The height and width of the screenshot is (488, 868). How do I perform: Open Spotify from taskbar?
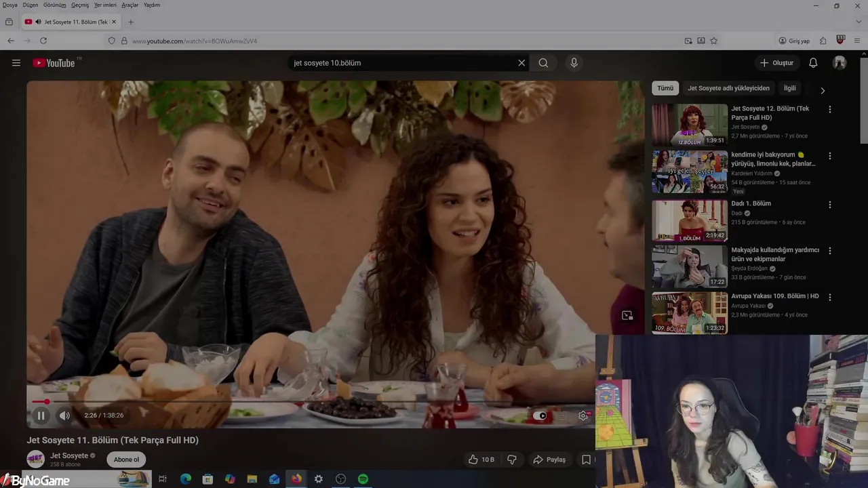(x=363, y=479)
